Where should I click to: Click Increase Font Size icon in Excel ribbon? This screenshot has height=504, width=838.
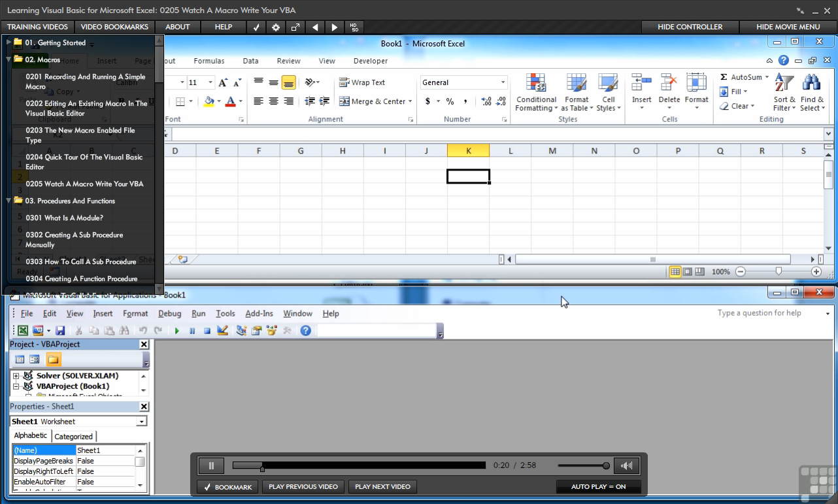(x=224, y=83)
